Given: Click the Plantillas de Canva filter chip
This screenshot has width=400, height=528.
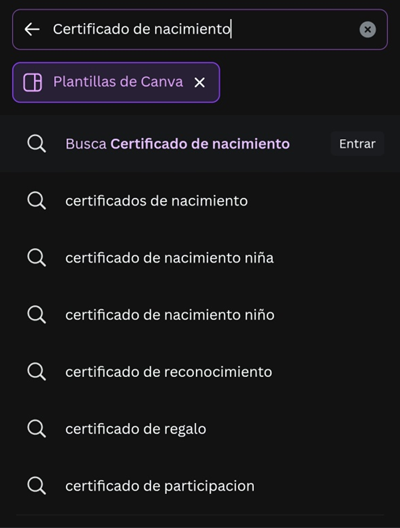Looking at the screenshot, I should (116, 82).
